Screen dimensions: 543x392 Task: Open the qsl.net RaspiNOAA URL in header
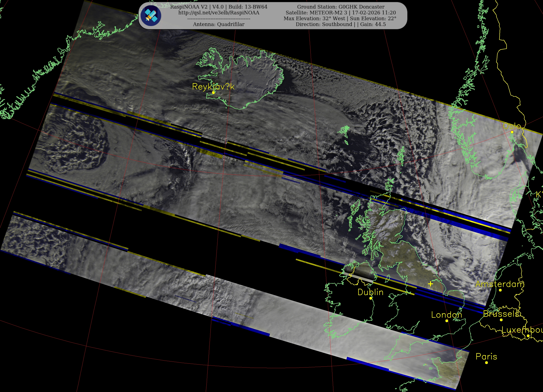pos(219,13)
